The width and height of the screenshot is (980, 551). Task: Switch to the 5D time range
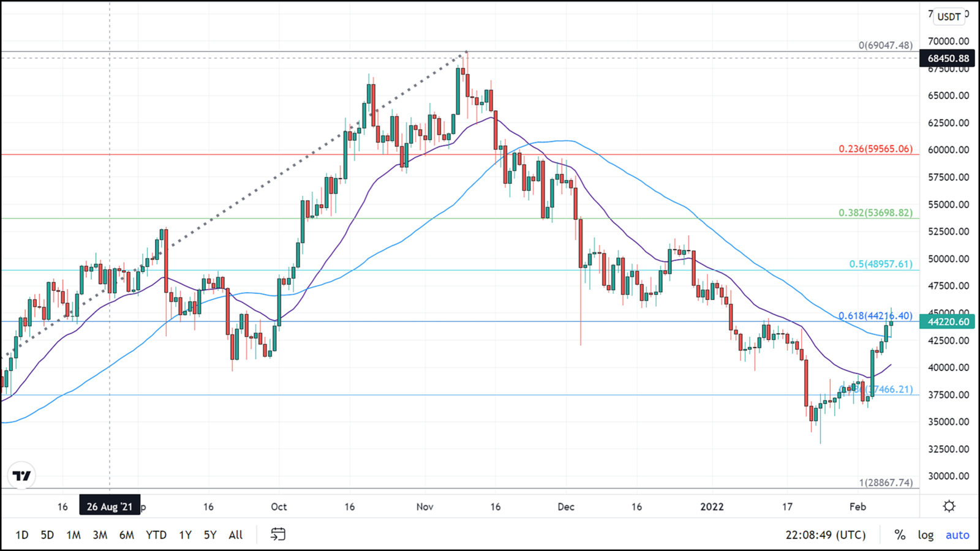tap(47, 534)
